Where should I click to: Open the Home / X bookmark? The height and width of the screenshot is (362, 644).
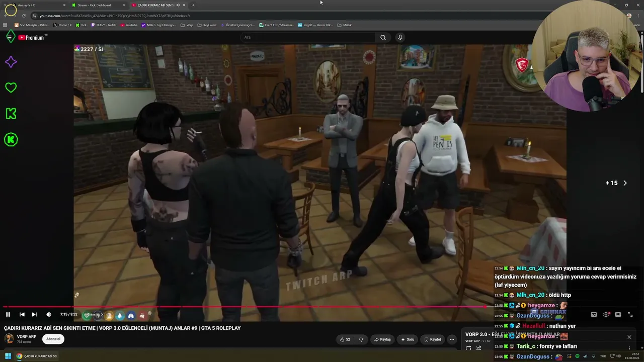click(62, 25)
